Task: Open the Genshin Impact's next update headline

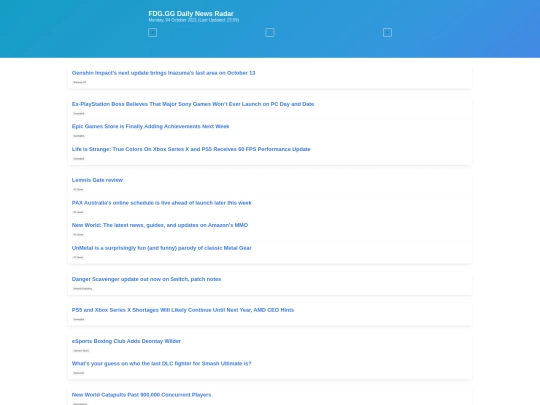Action: 163,73
